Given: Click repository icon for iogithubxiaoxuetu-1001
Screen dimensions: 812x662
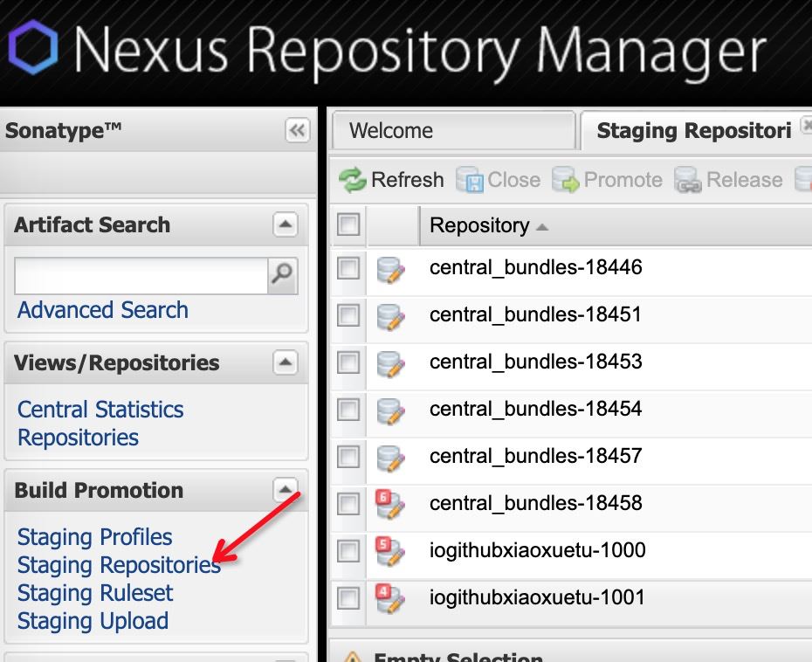Looking at the screenshot, I should (x=390, y=598).
